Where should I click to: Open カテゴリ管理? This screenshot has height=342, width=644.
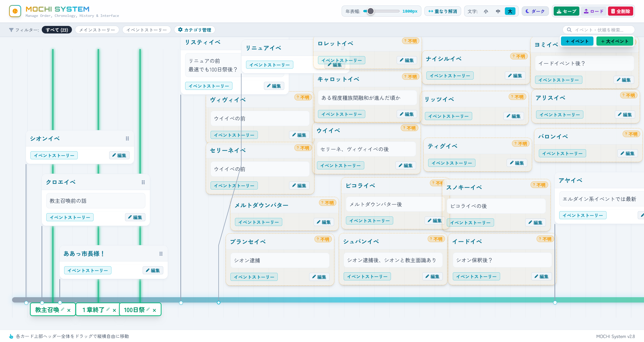[x=195, y=30]
